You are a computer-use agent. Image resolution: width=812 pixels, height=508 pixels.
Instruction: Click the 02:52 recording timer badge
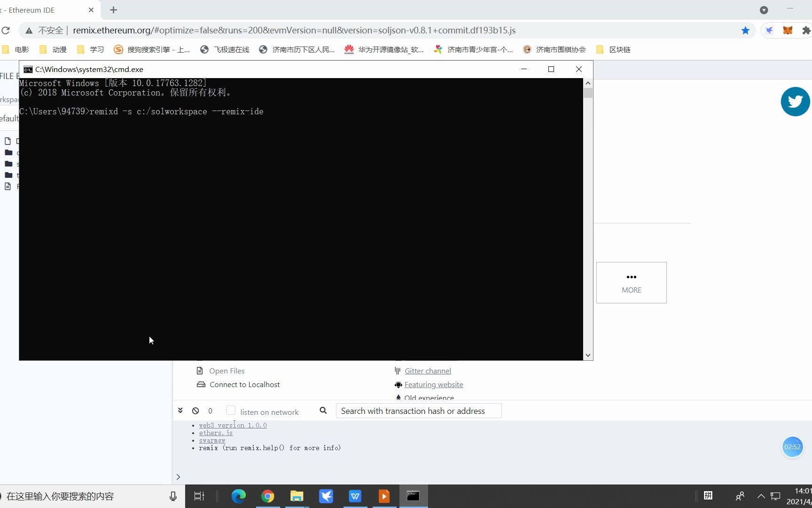coord(792,447)
